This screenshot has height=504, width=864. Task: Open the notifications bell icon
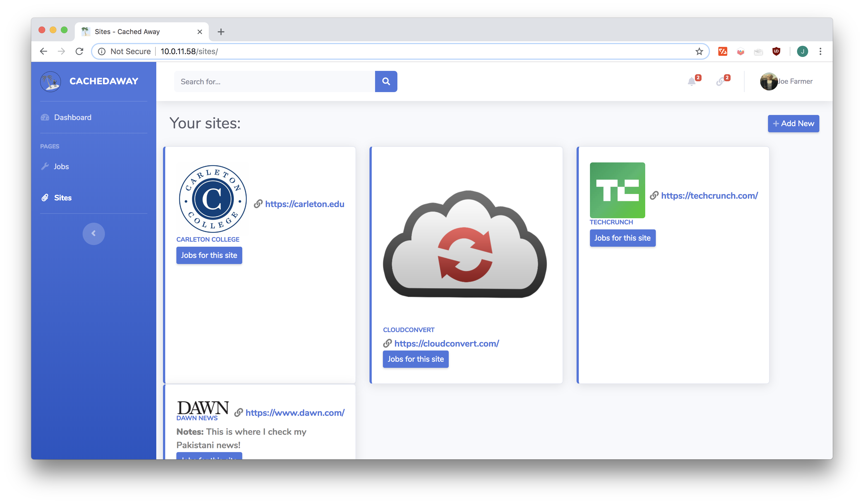coord(691,81)
